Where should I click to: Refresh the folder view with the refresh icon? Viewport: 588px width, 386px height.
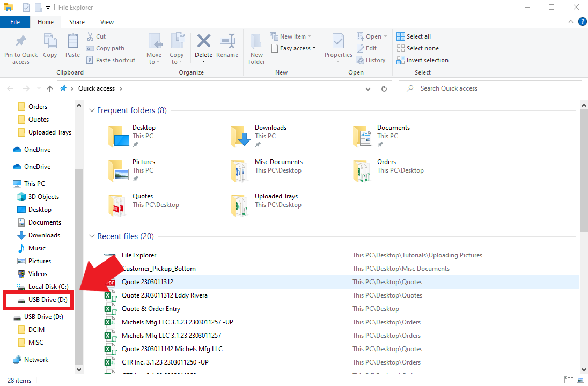click(x=384, y=88)
